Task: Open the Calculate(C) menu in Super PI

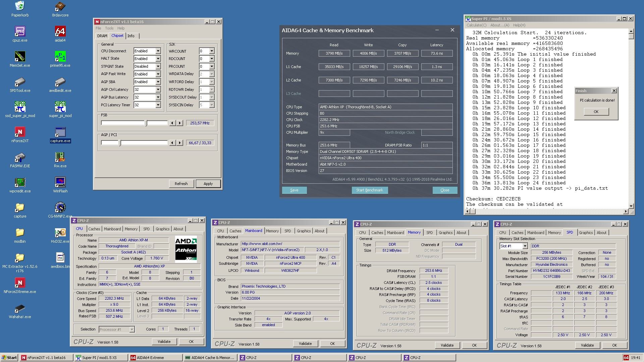Action: [x=476, y=25]
